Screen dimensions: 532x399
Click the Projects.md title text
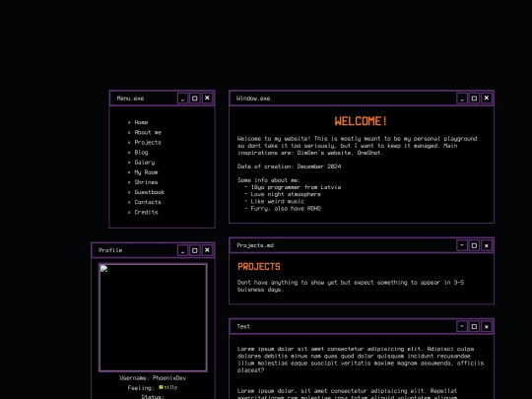pos(255,245)
